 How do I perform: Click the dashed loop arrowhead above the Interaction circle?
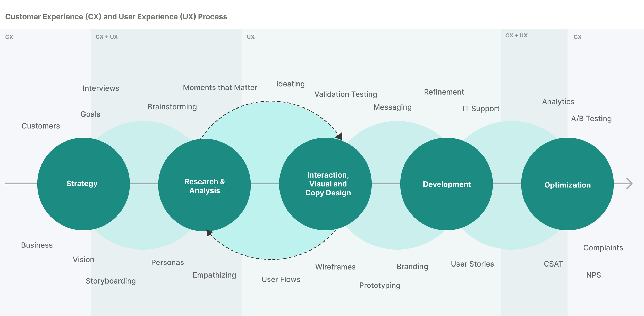pos(340,136)
